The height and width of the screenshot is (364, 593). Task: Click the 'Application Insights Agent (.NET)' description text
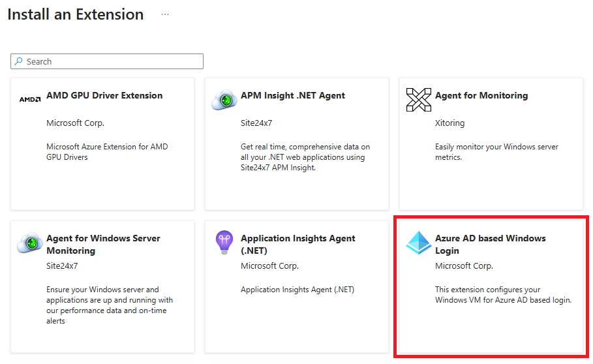coord(297,290)
